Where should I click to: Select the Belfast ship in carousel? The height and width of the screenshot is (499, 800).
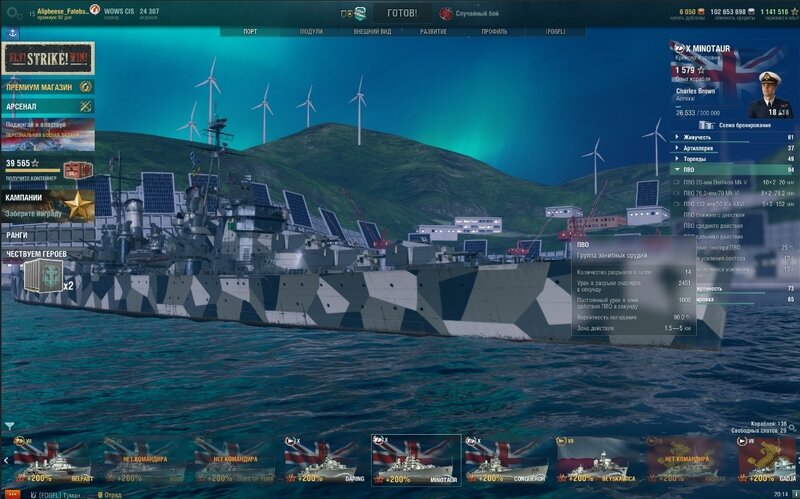pos(52,460)
